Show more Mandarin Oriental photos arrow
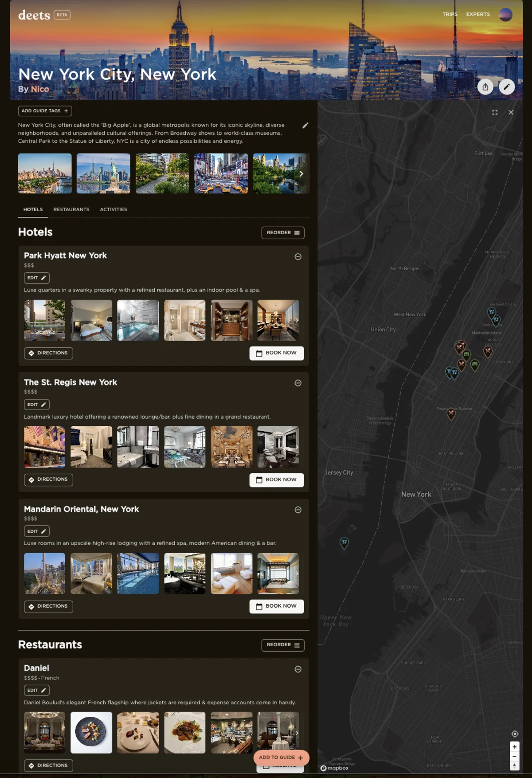Viewport: 532px width, 778px height. tap(297, 574)
